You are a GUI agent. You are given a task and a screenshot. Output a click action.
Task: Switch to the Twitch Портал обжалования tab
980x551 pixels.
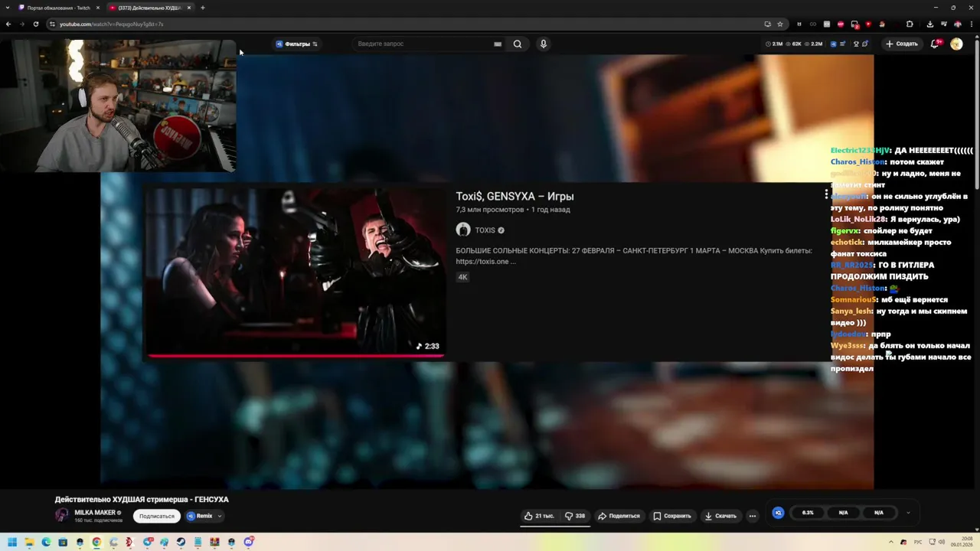point(58,8)
